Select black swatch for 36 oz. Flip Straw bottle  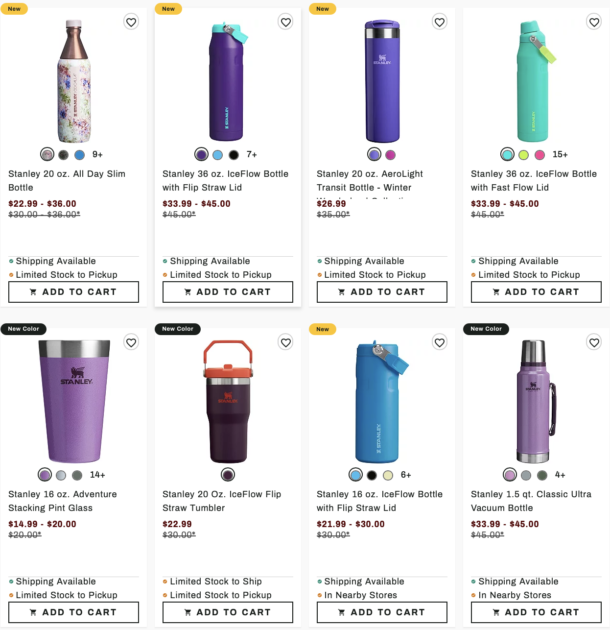(x=233, y=155)
